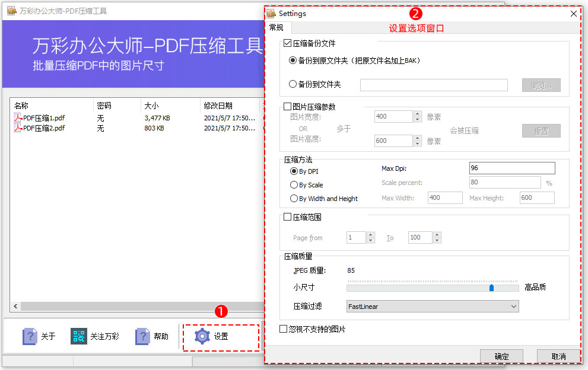This screenshot has height=370, width=588.
Task: Click the PDF icon of PDF压缩1.pdf
Action: [x=18, y=118]
